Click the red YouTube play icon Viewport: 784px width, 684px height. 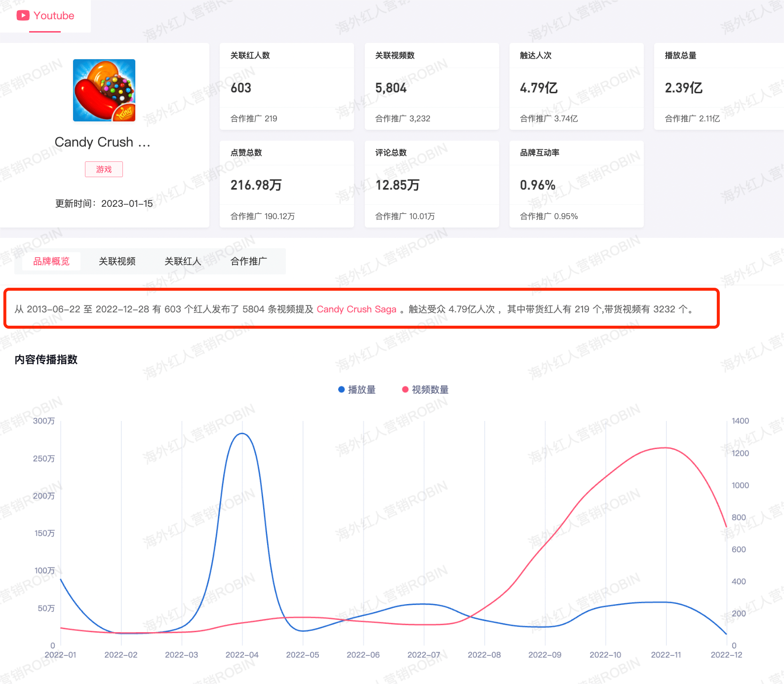pos(23,16)
